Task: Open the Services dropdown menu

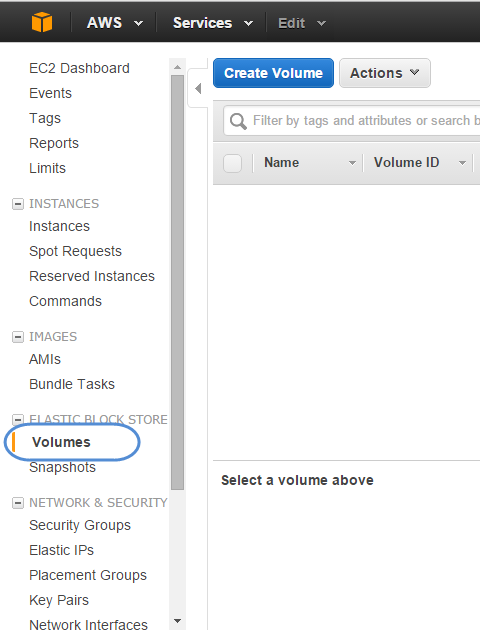Action: 213,23
